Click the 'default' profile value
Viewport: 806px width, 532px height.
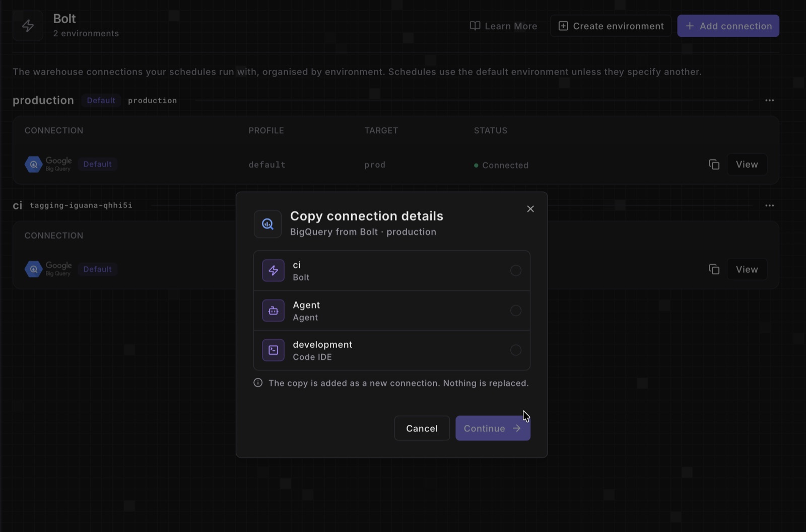pos(267,165)
